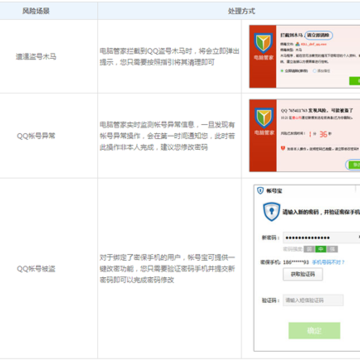Select the green 立即清除 radio option

282,71
